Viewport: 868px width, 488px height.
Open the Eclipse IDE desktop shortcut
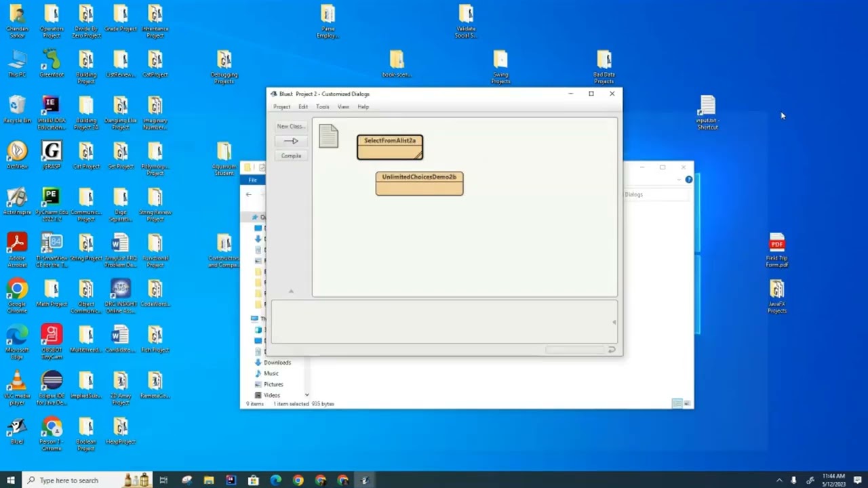(52, 388)
